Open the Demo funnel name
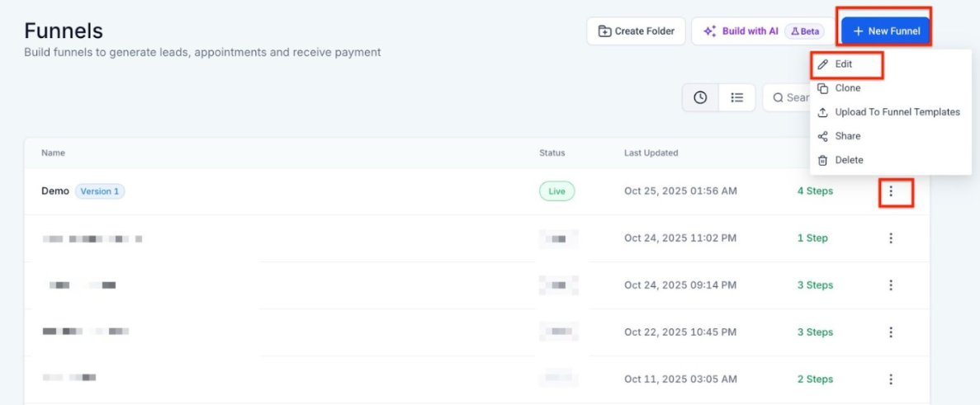Image resolution: width=980 pixels, height=405 pixels. tap(55, 191)
